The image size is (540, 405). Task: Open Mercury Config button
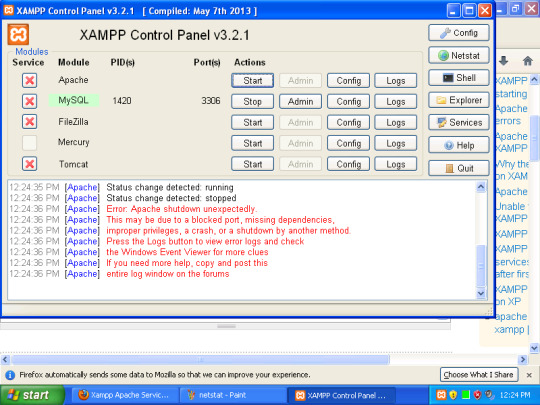(349, 143)
